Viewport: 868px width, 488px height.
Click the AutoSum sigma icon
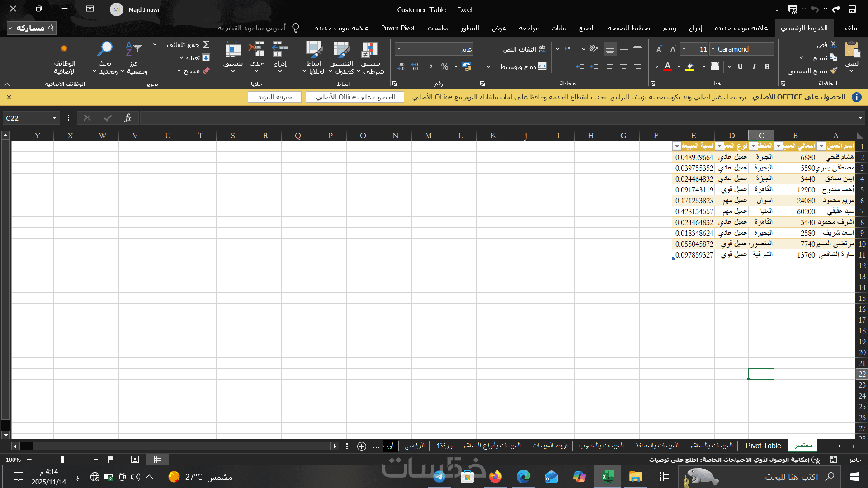click(206, 44)
